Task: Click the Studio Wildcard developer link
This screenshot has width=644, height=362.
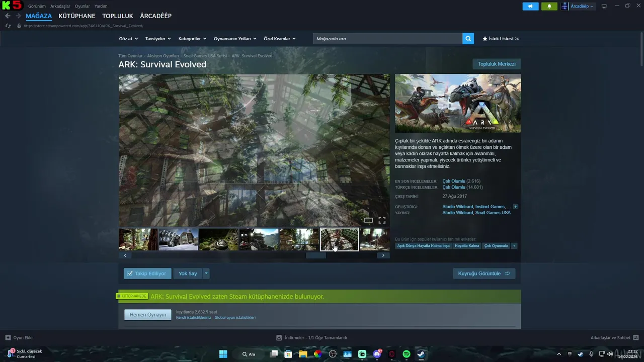Action: 457,207
